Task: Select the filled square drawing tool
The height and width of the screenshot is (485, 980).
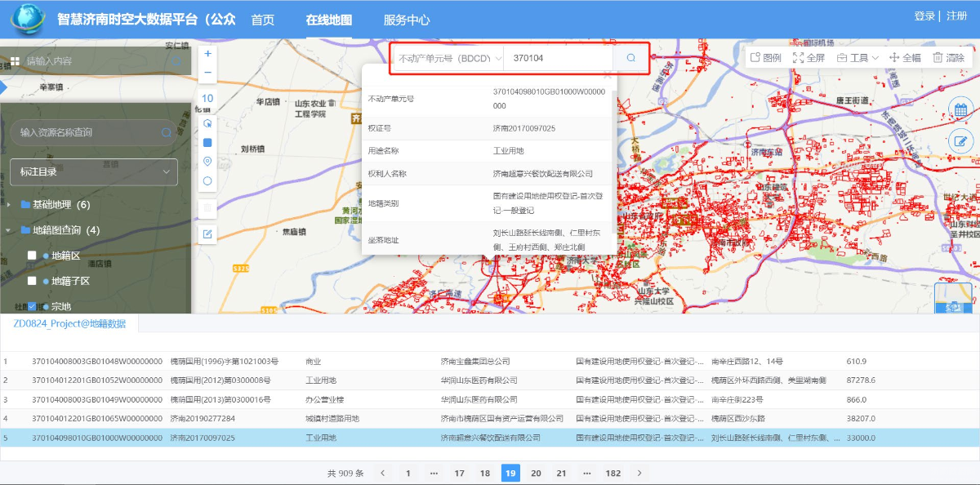Action: click(x=207, y=142)
